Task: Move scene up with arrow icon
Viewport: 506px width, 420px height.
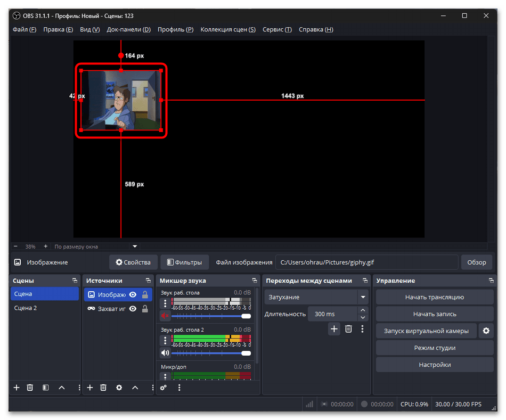Action: (62, 388)
